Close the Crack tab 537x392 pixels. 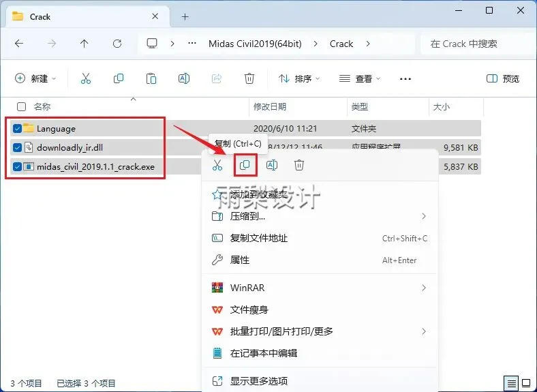(155, 16)
